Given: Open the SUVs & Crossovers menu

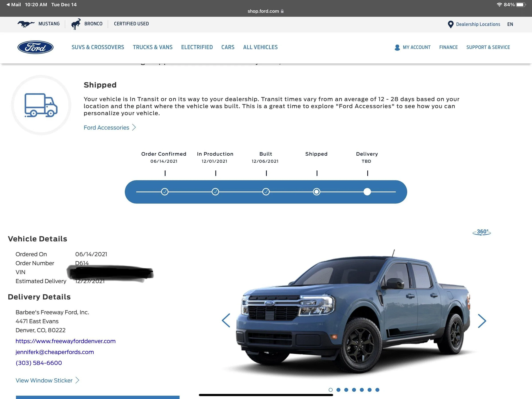Looking at the screenshot, I should point(98,47).
